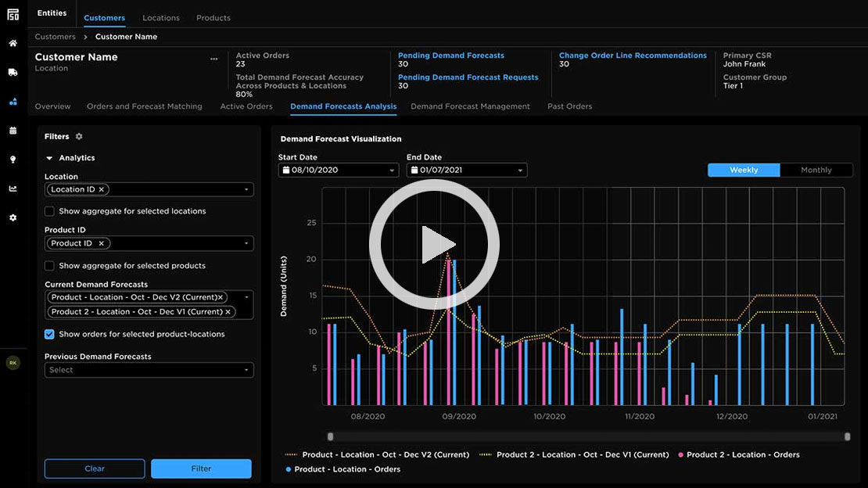Open the three-dot menu beside Customer Name
The height and width of the screenshot is (488, 868).
(213, 59)
